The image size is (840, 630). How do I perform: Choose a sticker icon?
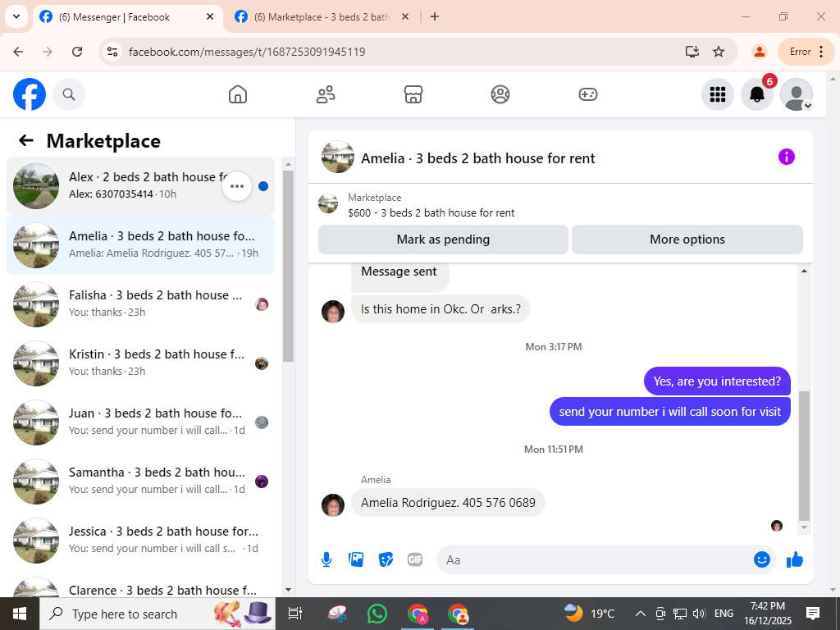[x=386, y=559]
